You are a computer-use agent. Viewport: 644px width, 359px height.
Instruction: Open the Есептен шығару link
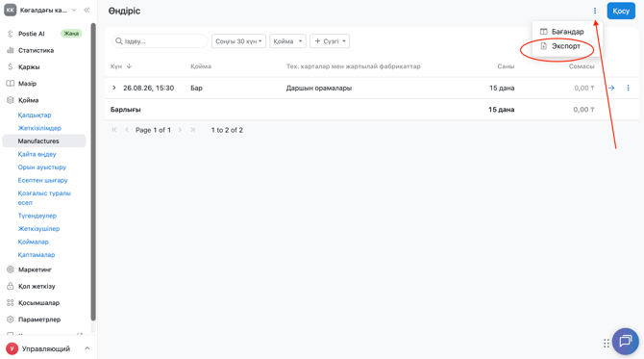42,180
